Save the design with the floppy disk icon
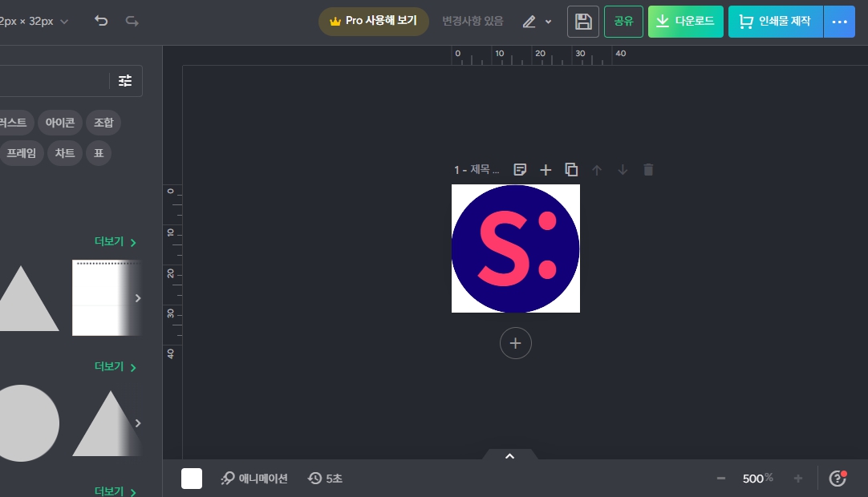868x497 pixels. click(583, 22)
